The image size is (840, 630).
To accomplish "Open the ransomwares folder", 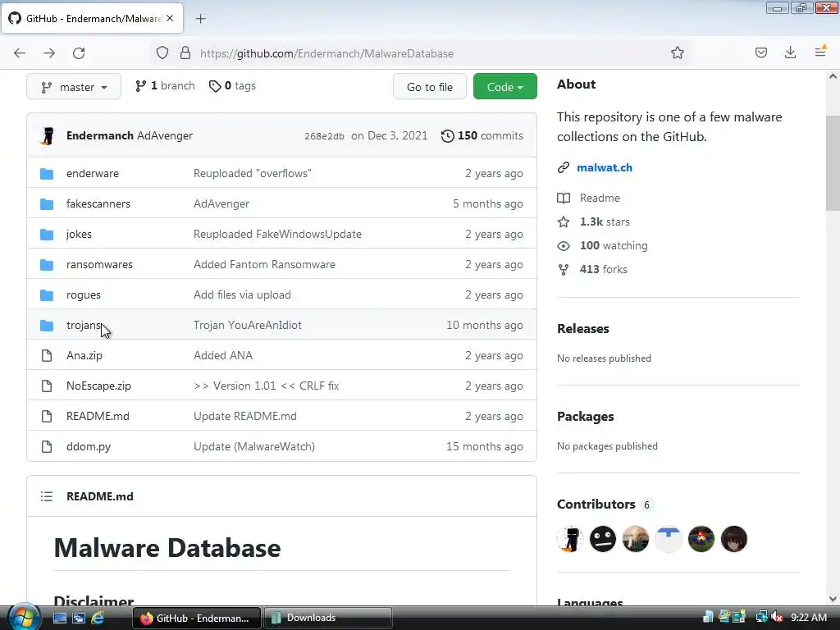I will point(99,265).
